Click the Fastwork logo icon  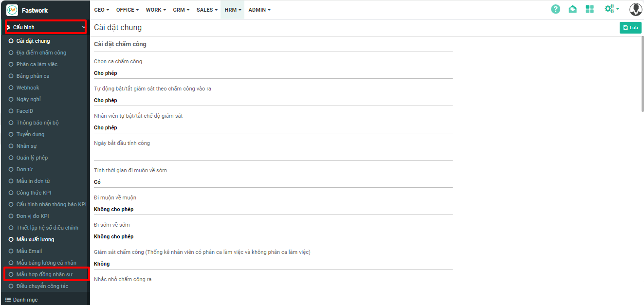12,10
